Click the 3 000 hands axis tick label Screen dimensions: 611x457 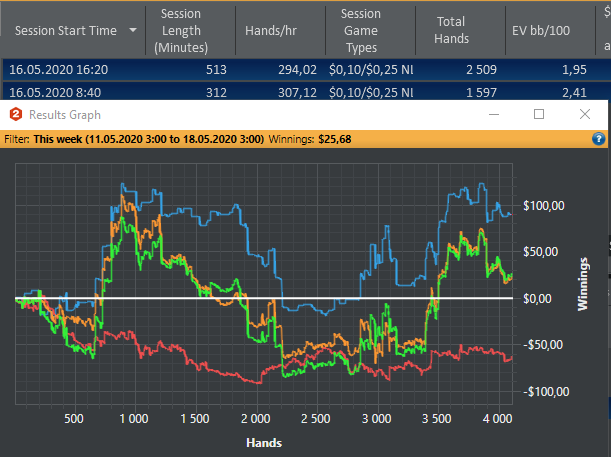(x=376, y=419)
